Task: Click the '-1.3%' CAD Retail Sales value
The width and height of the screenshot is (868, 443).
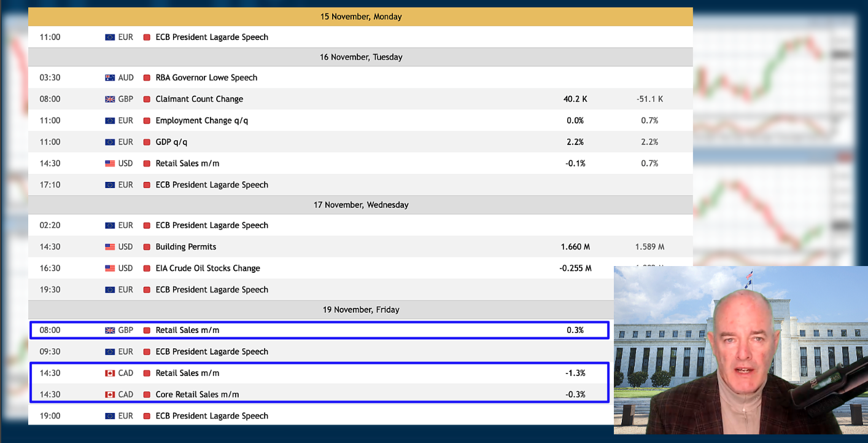Action: [575, 373]
